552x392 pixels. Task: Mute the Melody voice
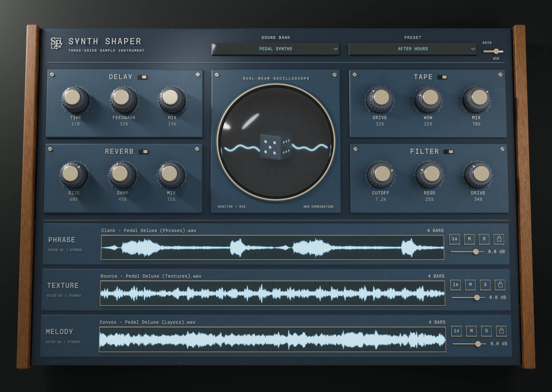tap(471, 331)
